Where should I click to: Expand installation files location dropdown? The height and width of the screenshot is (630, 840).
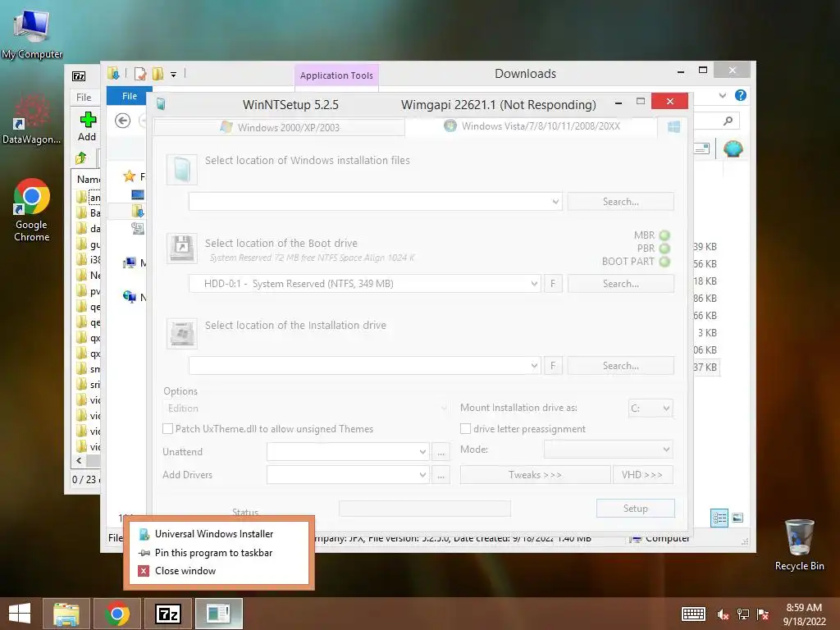[x=555, y=202]
